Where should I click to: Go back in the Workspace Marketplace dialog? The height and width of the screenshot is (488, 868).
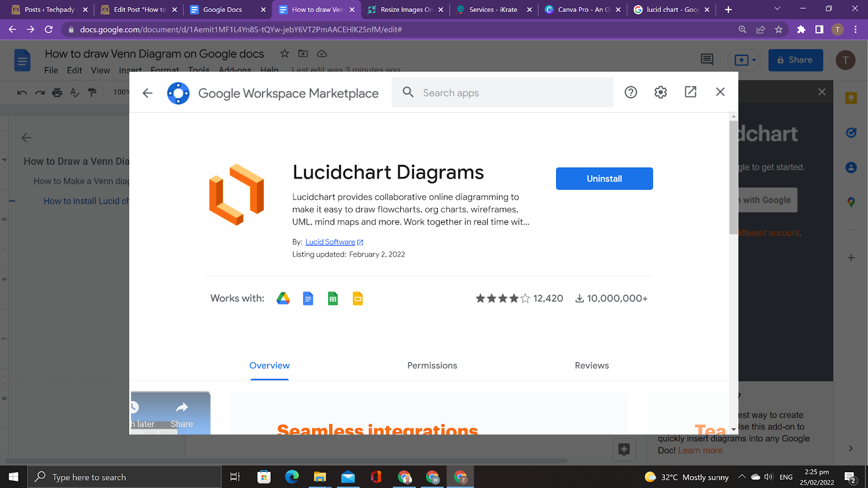coord(148,93)
